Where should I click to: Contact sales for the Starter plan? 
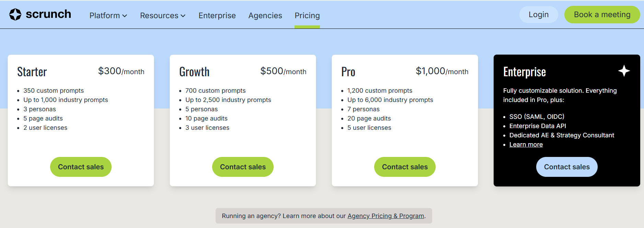coord(81,167)
